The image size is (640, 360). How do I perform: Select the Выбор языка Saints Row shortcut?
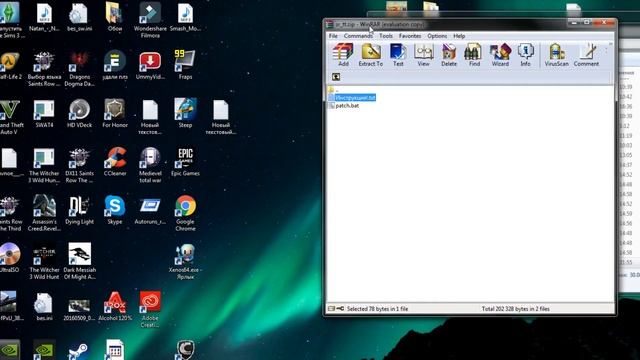[44, 68]
